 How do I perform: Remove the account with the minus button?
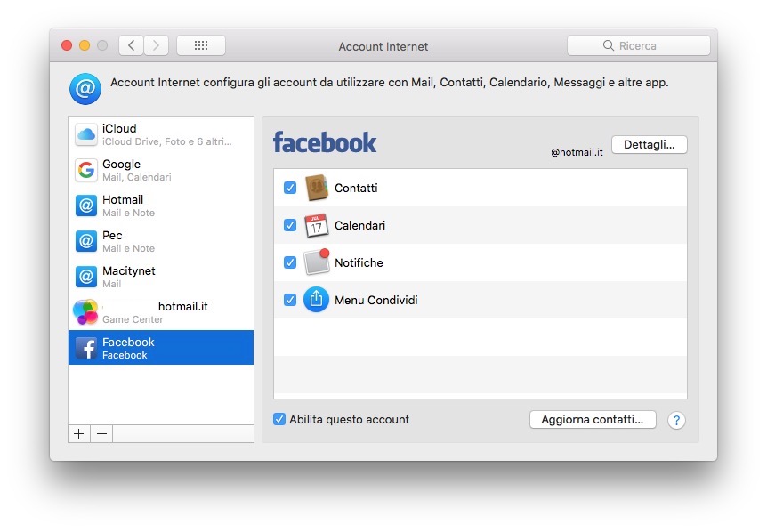[101, 434]
